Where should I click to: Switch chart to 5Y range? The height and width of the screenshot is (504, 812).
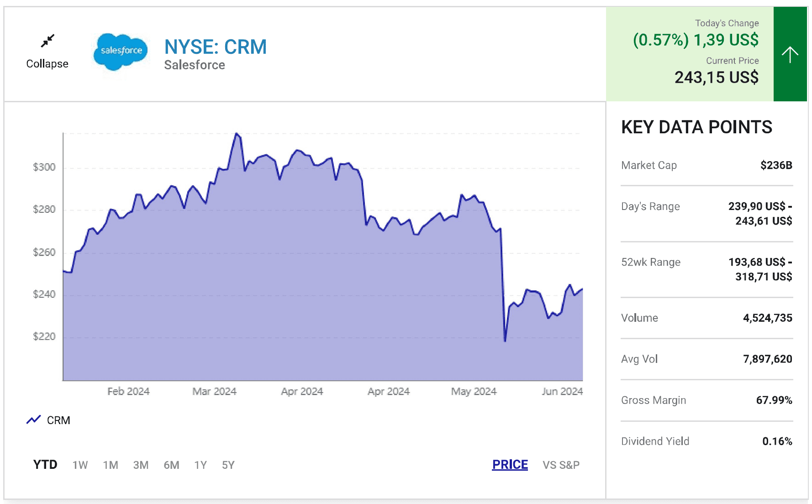click(228, 465)
